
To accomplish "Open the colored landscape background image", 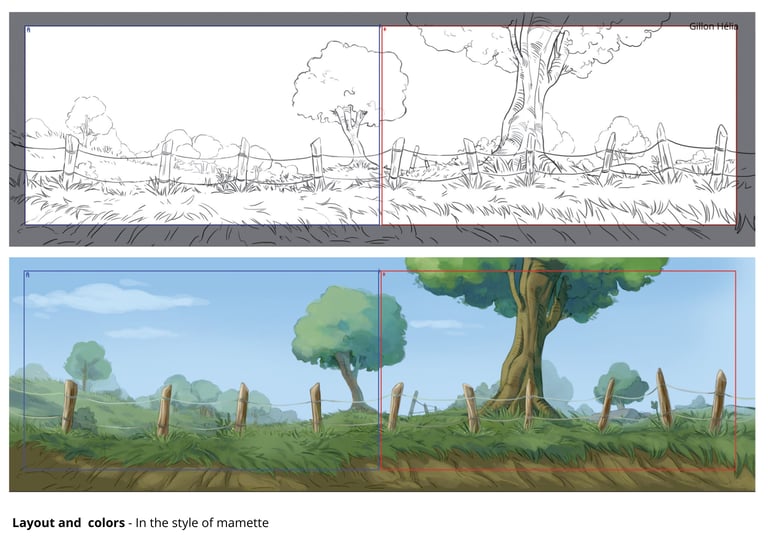I will click(382, 375).
